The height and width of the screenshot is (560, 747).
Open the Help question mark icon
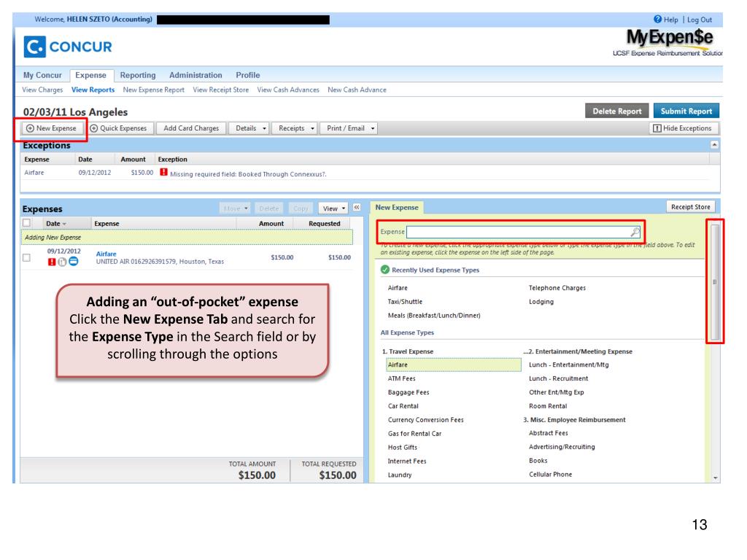[657, 19]
